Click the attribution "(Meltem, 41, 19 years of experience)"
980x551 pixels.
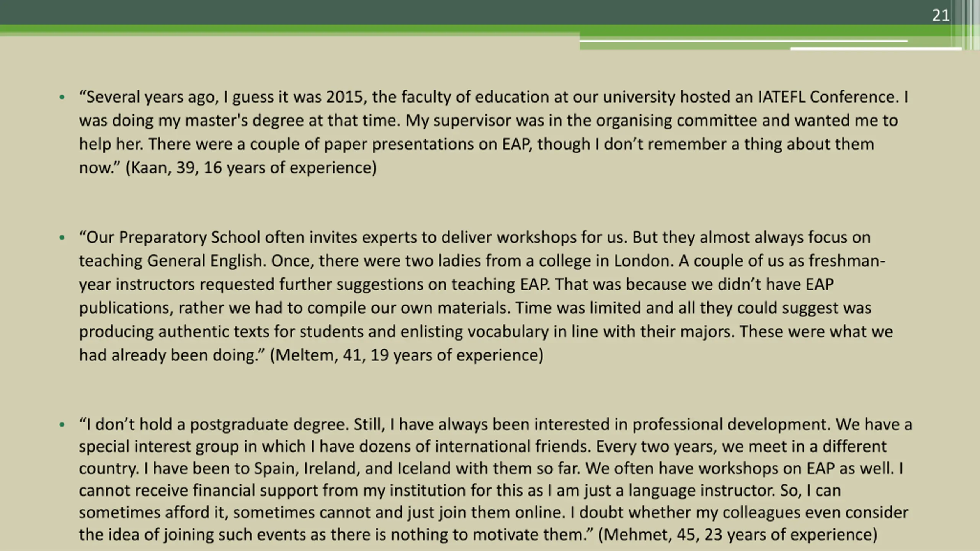[407, 355]
